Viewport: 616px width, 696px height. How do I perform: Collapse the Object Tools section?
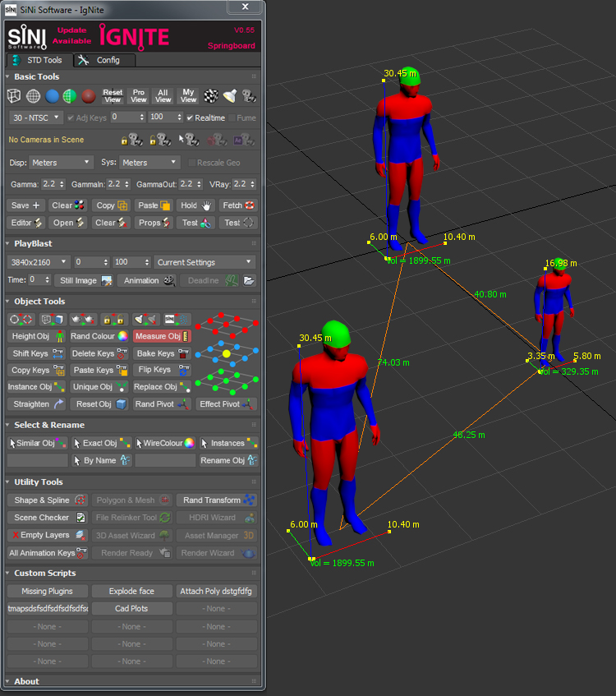[x=8, y=302]
